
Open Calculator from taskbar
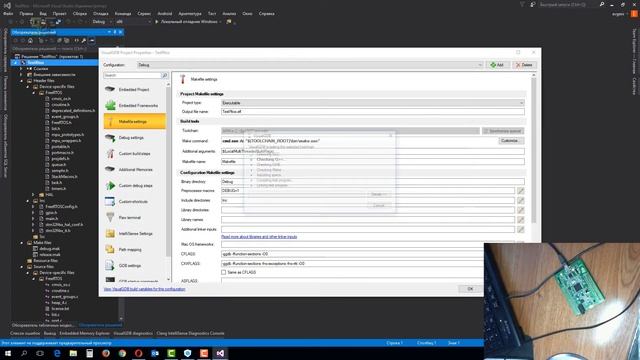point(89,353)
